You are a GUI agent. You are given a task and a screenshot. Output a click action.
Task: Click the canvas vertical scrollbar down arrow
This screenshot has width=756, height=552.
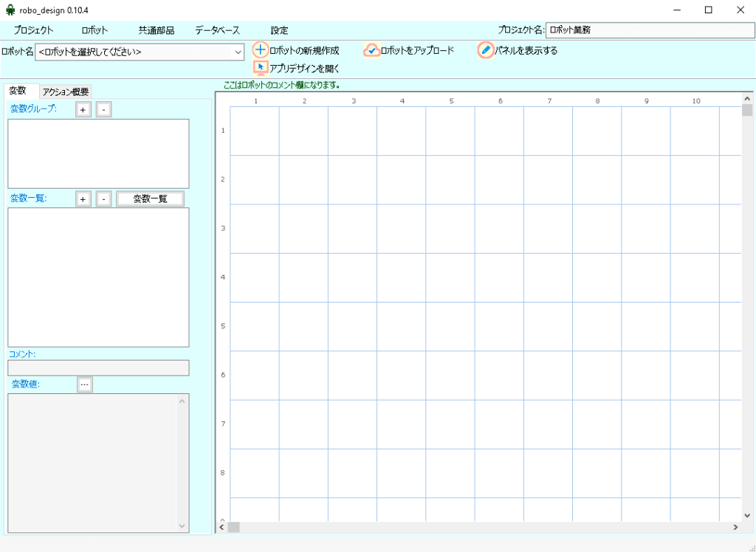(747, 515)
